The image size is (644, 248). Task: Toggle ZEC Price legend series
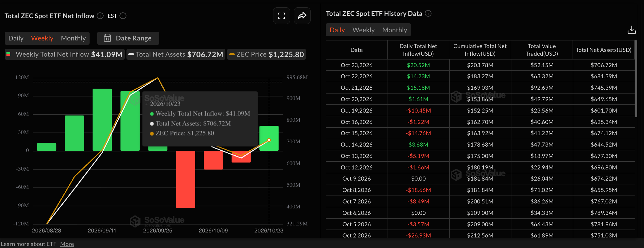[x=267, y=54]
